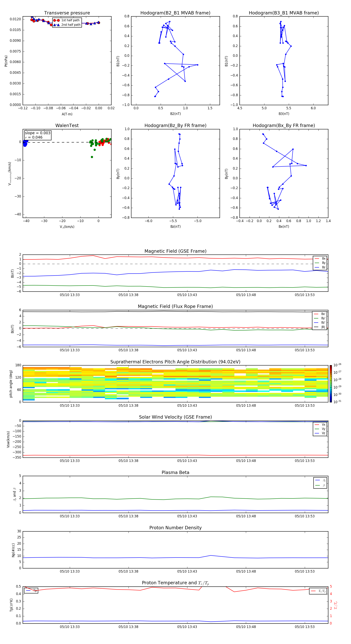Click the 'Magnetic Field (GSE Frame)' title
This screenshot has width=351, height=644.
[x=175, y=251]
